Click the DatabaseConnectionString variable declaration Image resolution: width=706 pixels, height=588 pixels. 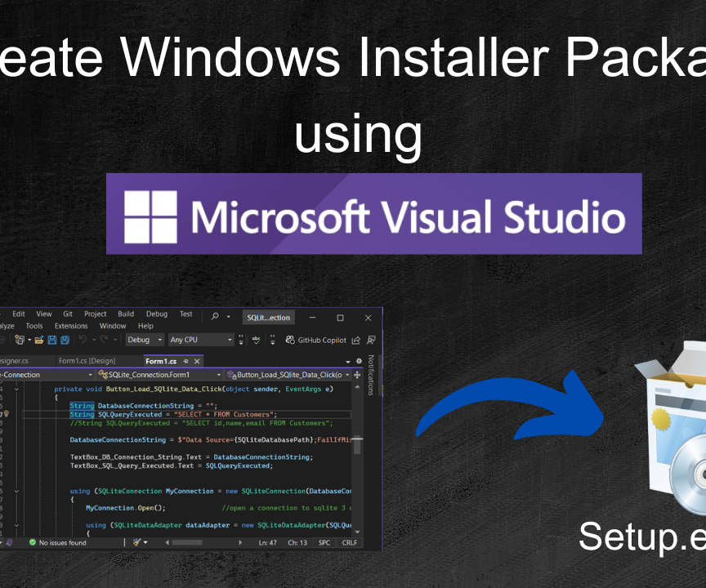tap(143, 406)
